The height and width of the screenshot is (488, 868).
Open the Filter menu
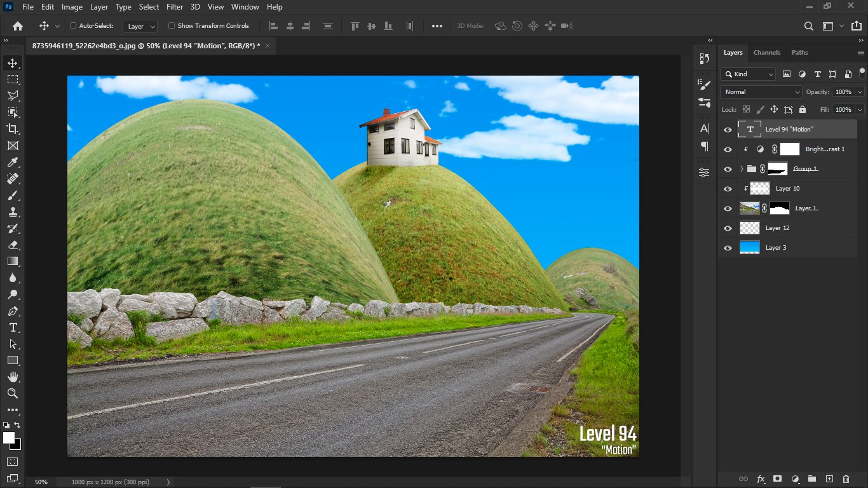pos(175,7)
